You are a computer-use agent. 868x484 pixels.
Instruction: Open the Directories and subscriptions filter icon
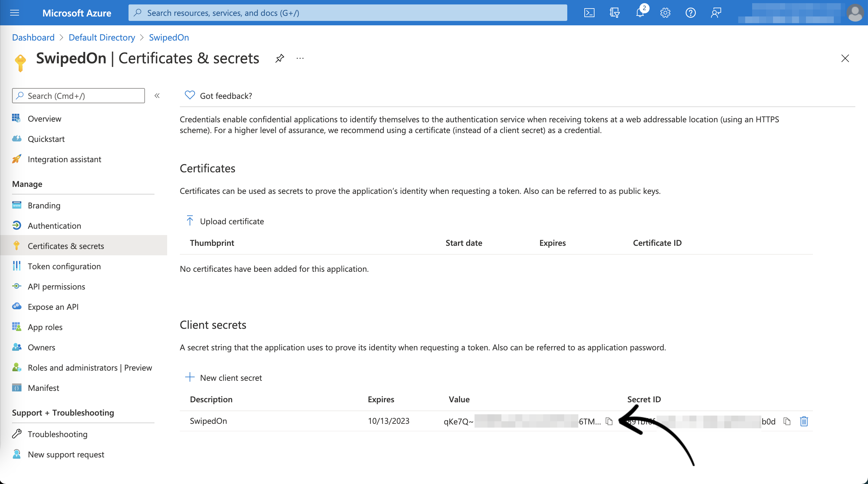coord(615,13)
